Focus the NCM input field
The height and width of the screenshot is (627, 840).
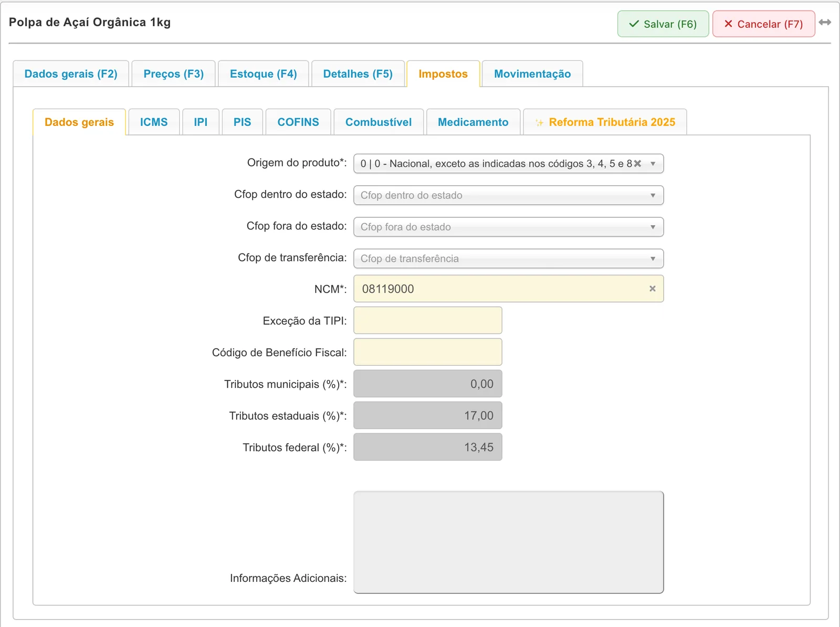[508, 289]
